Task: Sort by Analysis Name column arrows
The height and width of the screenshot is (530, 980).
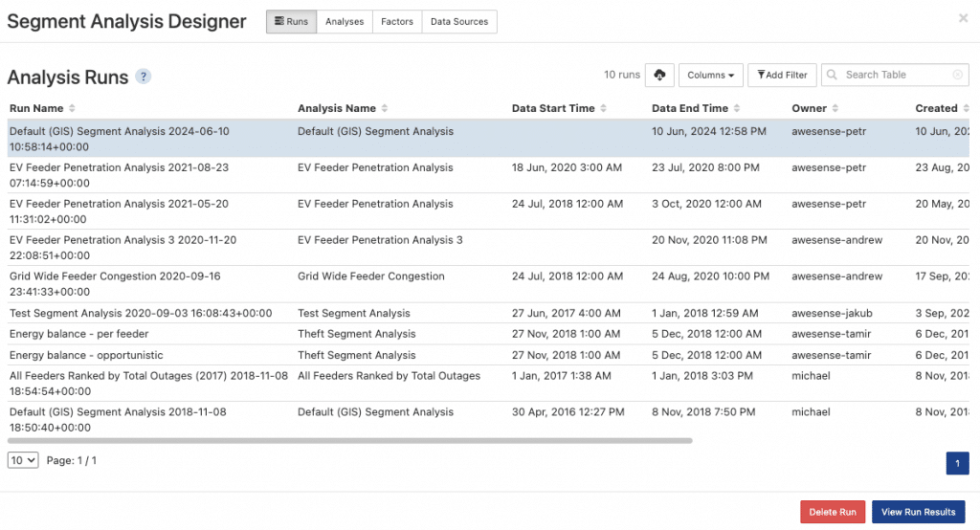Action: [x=385, y=109]
